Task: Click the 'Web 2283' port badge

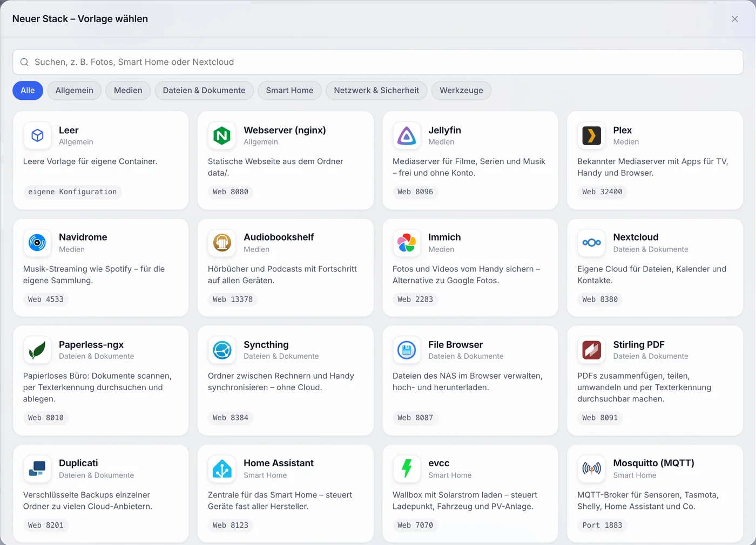Action: (415, 299)
